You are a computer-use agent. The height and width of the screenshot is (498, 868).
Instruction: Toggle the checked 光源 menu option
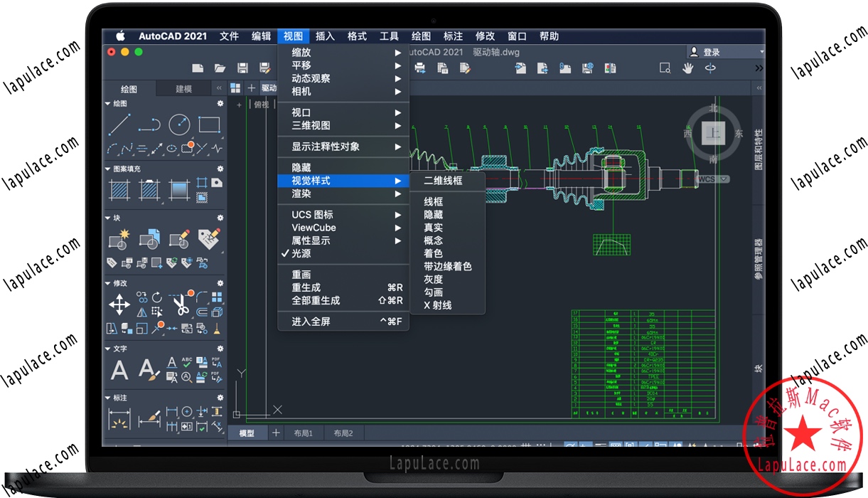point(301,253)
